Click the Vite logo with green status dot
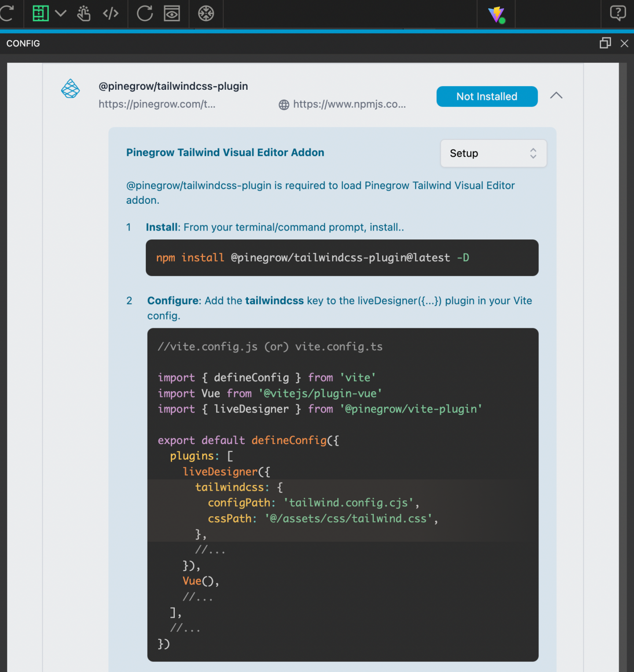Image resolution: width=634 pixels, height=672 pixels. pos(496,14)
